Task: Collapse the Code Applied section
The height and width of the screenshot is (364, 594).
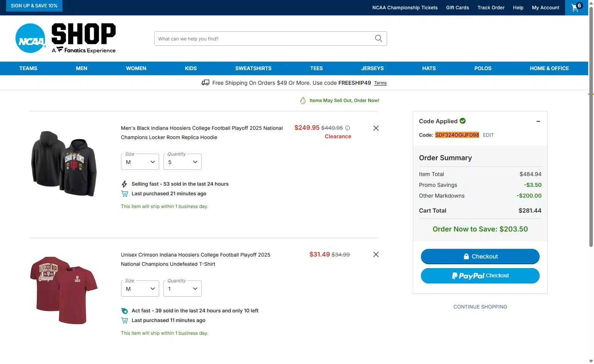Action: [538, 121]
